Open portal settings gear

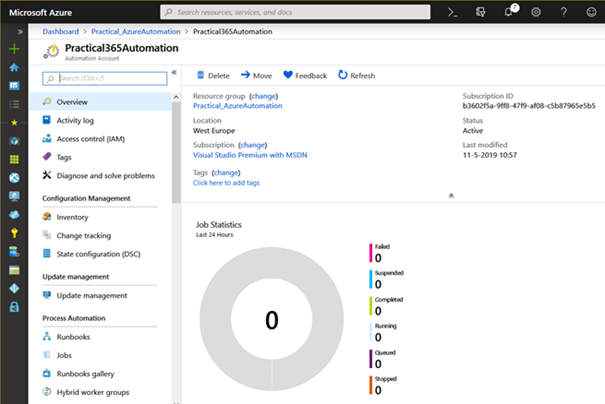pyautogui.click(x=536, y=12)
